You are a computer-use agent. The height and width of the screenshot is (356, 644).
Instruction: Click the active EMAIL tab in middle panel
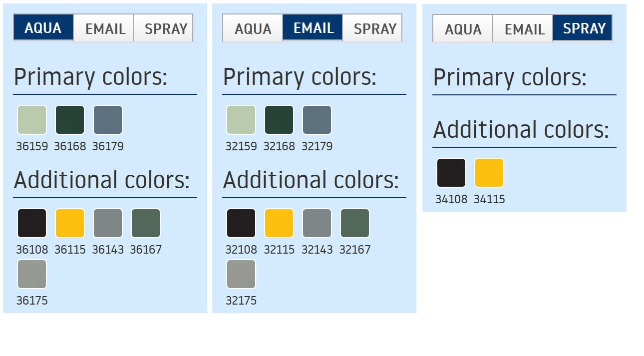(313, 28)
